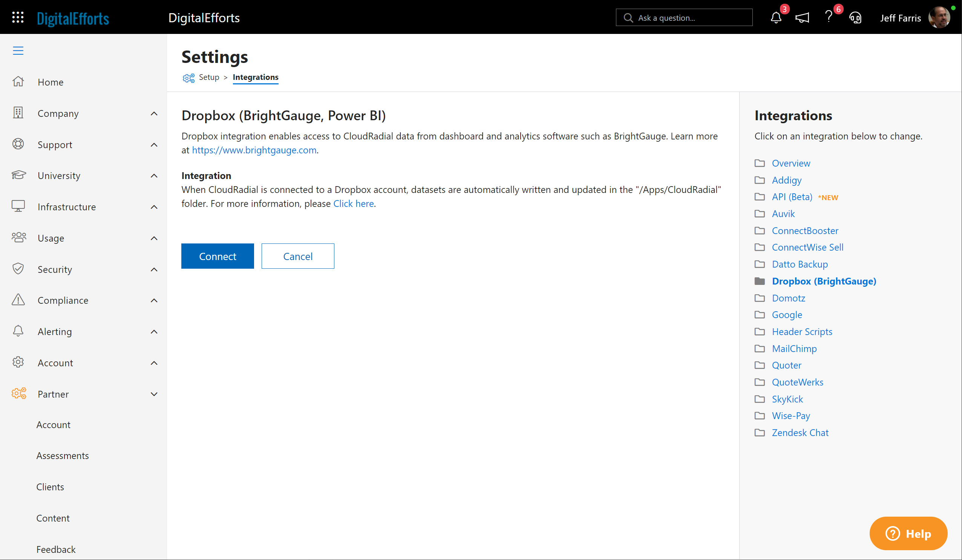Viewport: 962px width, 560px height.
Task: Expand the Support menu chevron
Action: coord(154,145)
